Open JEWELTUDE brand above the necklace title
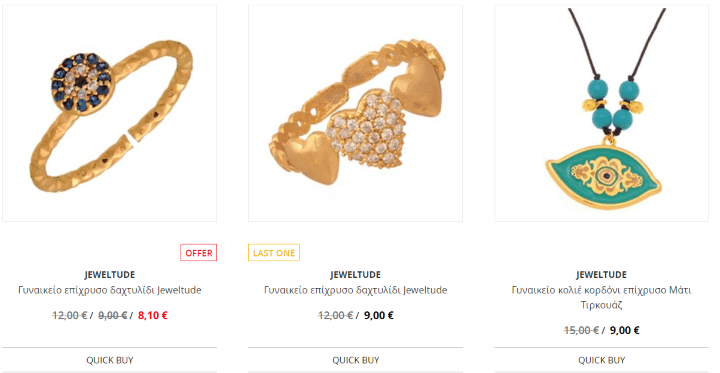720x373 pixels. pyautogui.click(x=602, y=275)
